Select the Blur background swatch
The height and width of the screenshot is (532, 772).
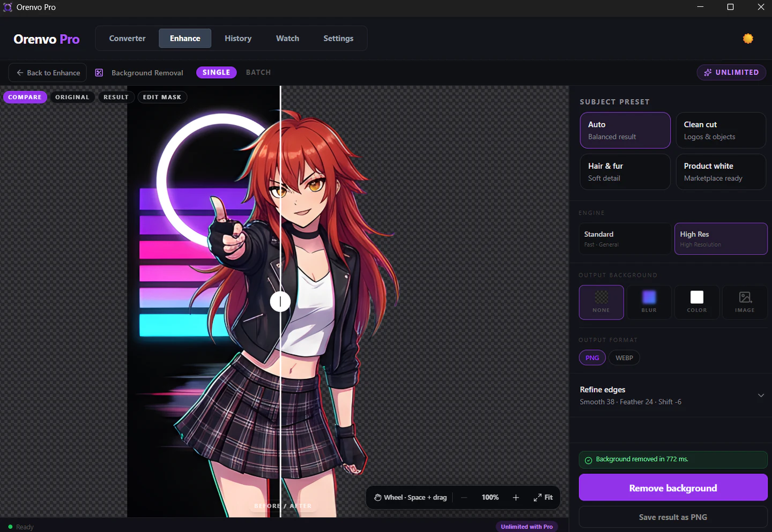pos(649,297)
